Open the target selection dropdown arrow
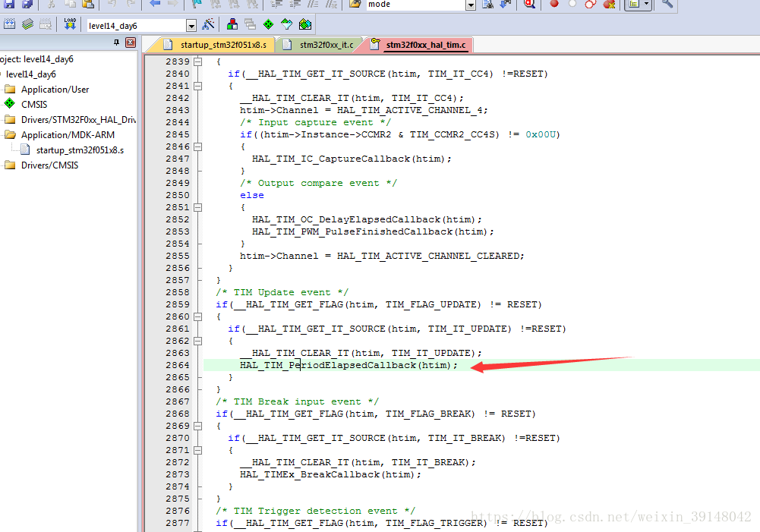The height and width of the screenshot is (532, 760). pos(191,26)
